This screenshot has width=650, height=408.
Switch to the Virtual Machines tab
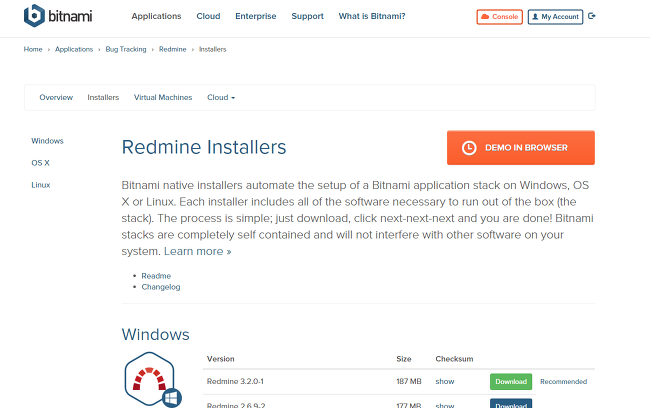163,97
